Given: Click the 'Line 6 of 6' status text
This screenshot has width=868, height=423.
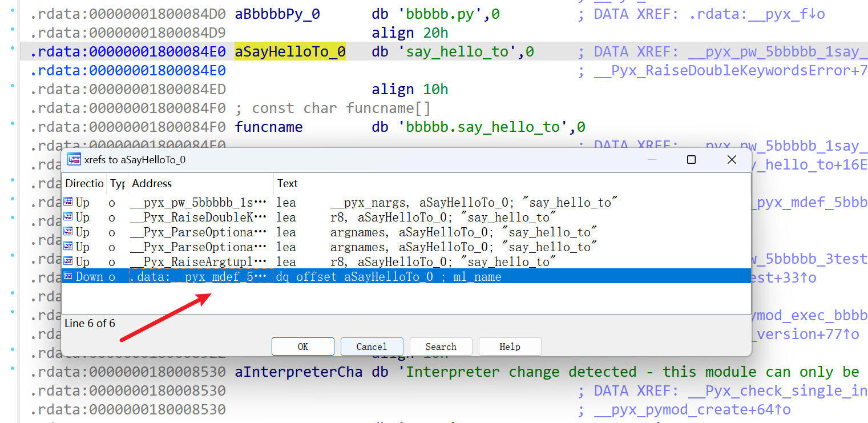Looking at the screenshot, I should [x=90, y=323].
